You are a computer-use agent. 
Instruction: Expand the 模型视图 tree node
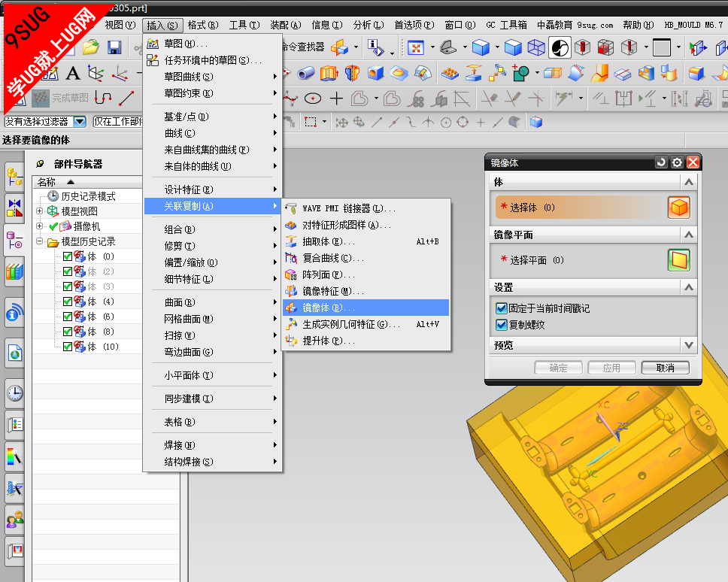click(39, 211)
